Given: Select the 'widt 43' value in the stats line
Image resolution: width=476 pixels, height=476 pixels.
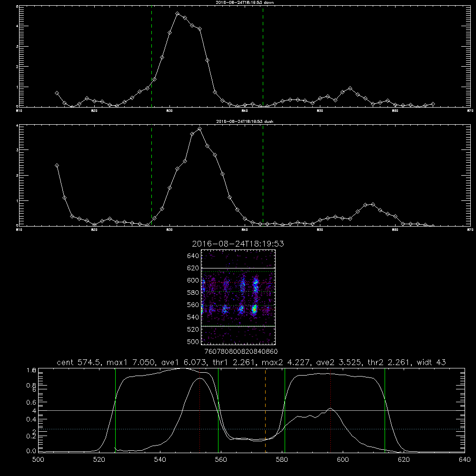Looking at the screenshot, I should [431, 362].
